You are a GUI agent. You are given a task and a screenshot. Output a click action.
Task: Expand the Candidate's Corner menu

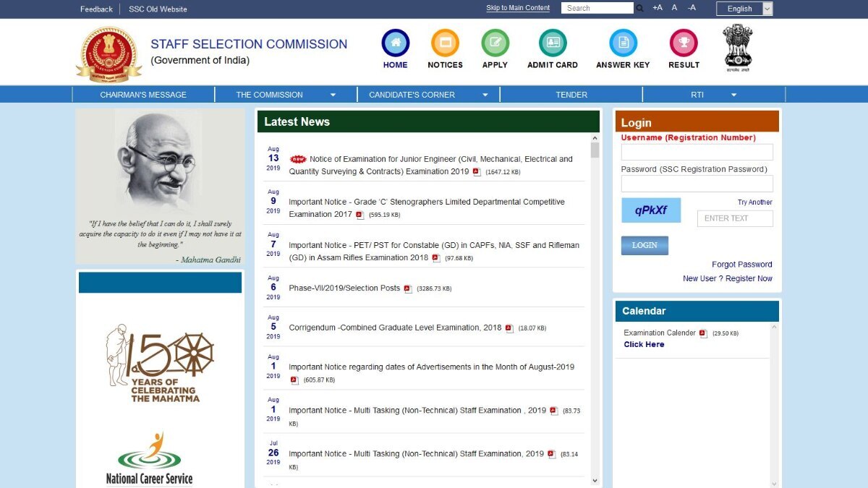coord(428,95)
